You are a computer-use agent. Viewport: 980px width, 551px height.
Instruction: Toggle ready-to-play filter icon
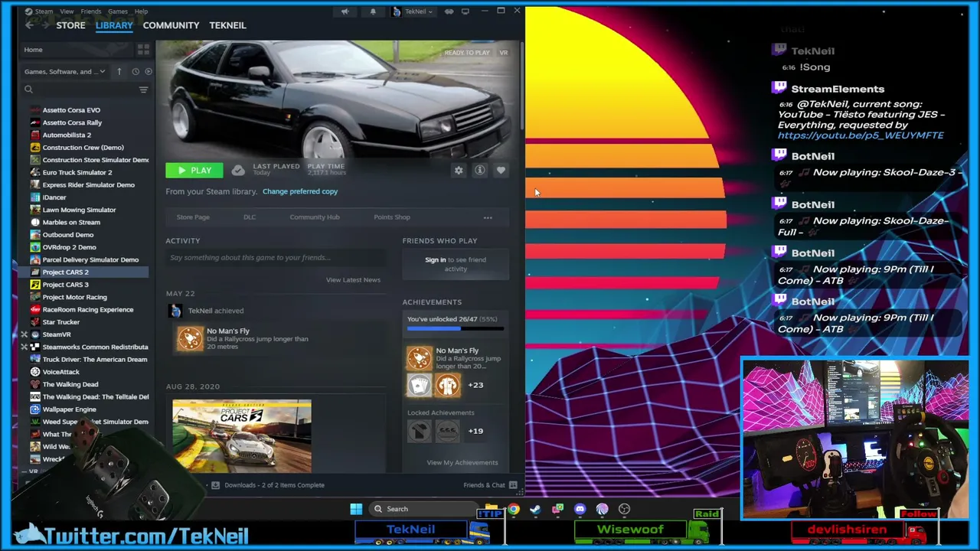(x=149, y=71)
